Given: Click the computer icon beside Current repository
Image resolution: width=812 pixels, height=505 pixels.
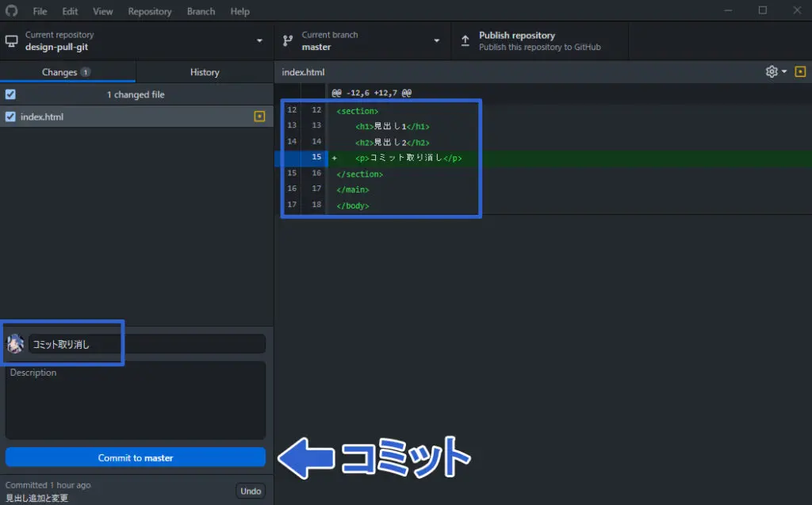Looking at the screenshot, I should point(11,40).
